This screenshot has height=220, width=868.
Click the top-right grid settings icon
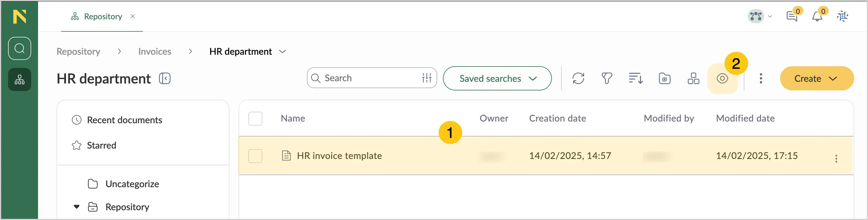coord(842,16)
